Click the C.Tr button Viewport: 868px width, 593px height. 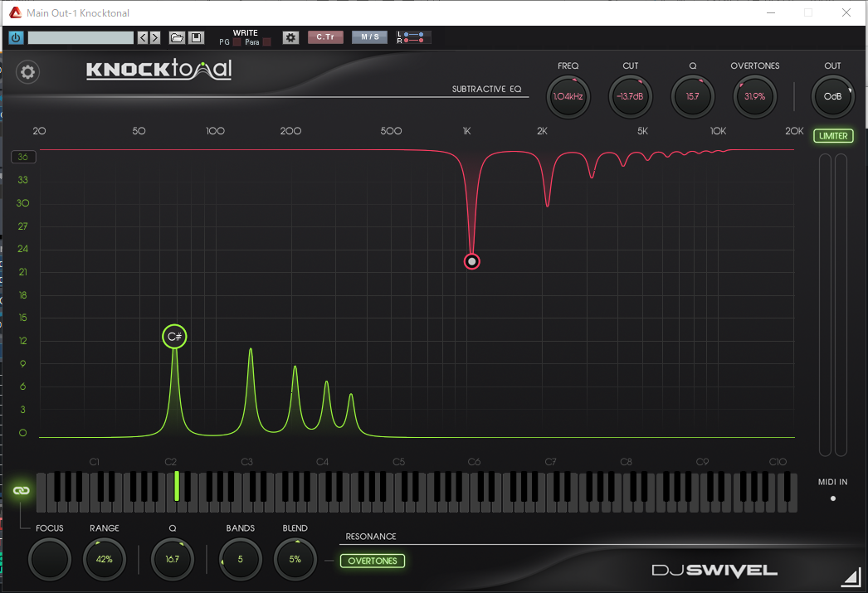pos(325,37)
